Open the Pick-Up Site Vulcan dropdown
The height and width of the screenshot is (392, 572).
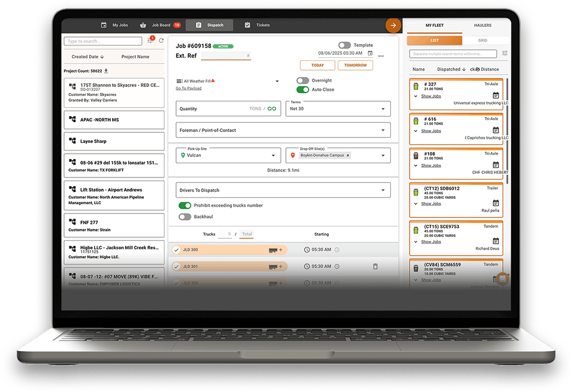point(228,155)
